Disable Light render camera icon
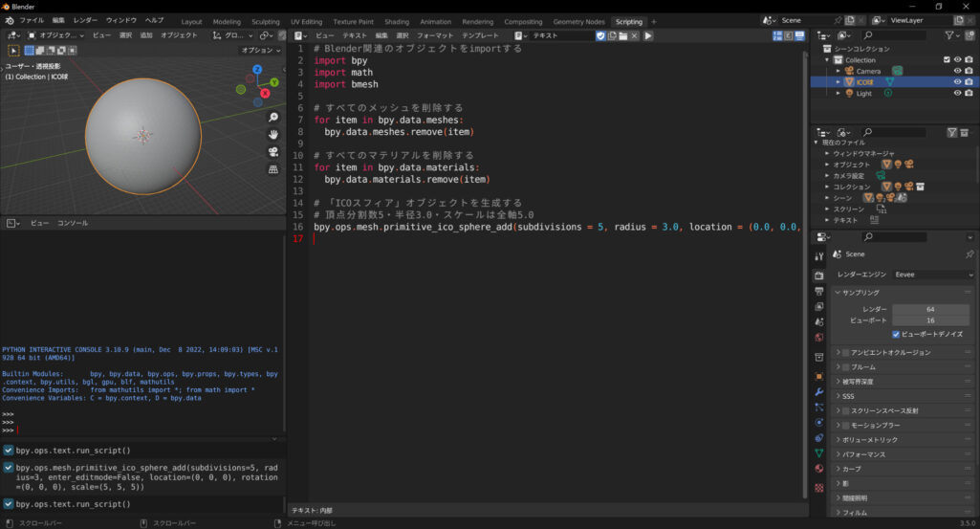 tap(969, 93)
